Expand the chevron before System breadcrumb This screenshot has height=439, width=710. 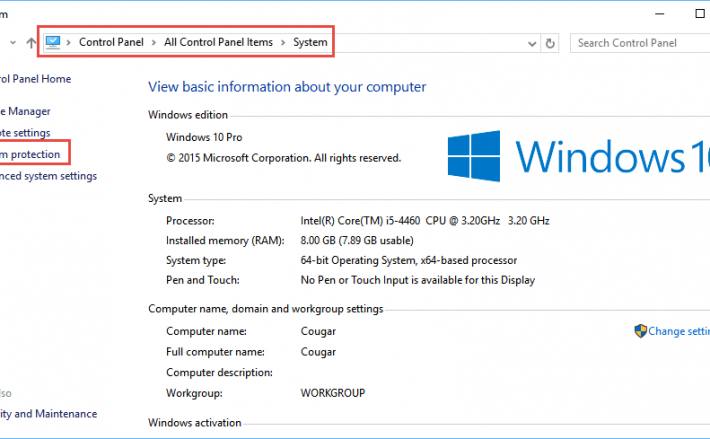(283, 43)
